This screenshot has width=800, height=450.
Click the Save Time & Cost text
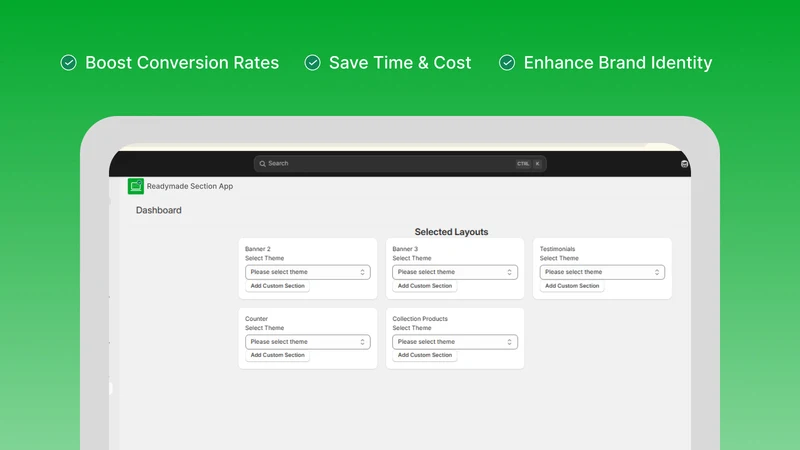click(x=400, y=63)
